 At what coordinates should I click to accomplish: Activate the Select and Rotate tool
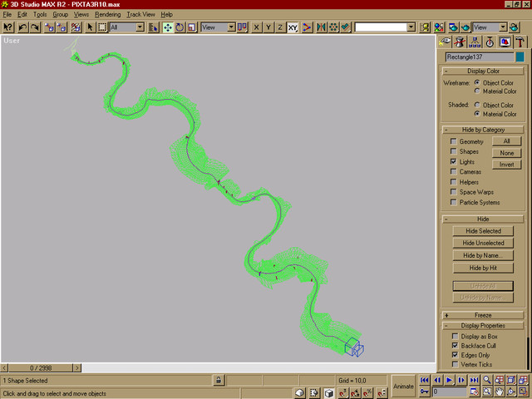180,27
